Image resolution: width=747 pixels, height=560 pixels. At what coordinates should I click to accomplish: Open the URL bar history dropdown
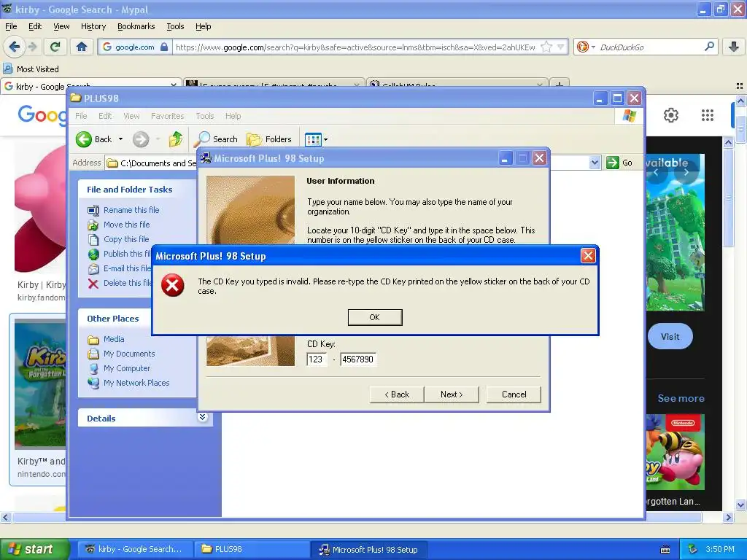pyautogui.click(x=560, y=47)
